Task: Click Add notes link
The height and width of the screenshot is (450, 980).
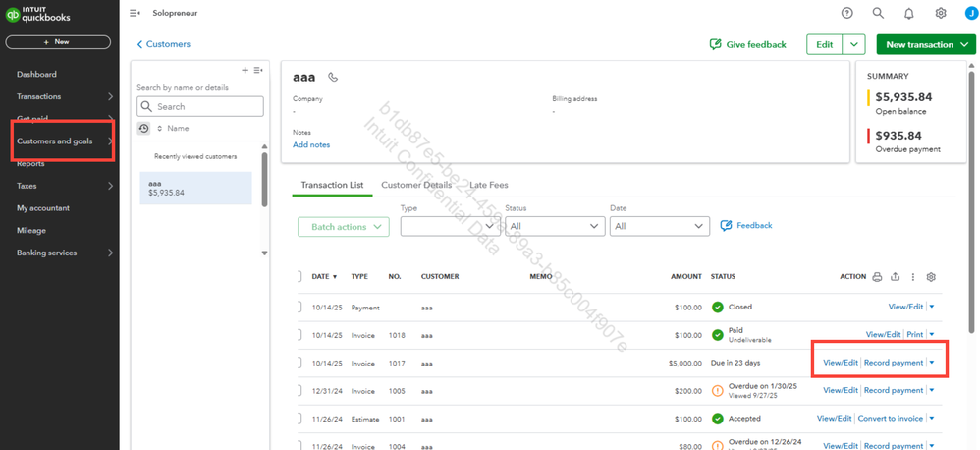Action: [311, 145]
